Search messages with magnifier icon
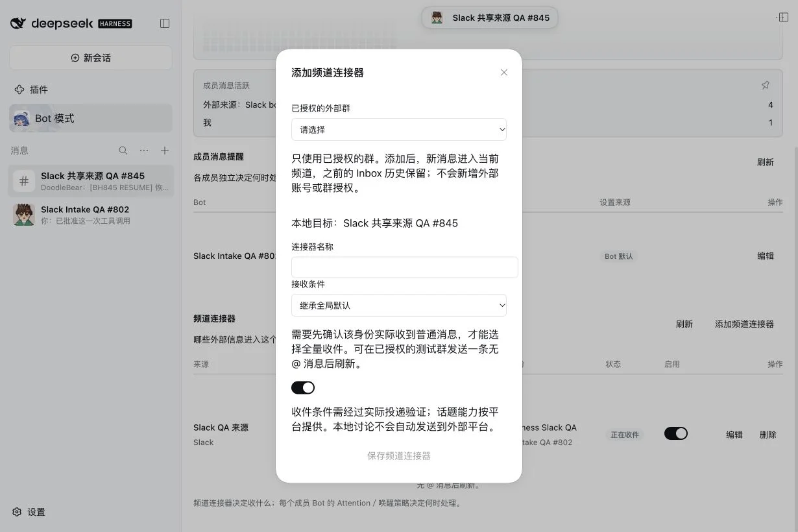This screenshot has height=532, width=798. tap(123, 151)
